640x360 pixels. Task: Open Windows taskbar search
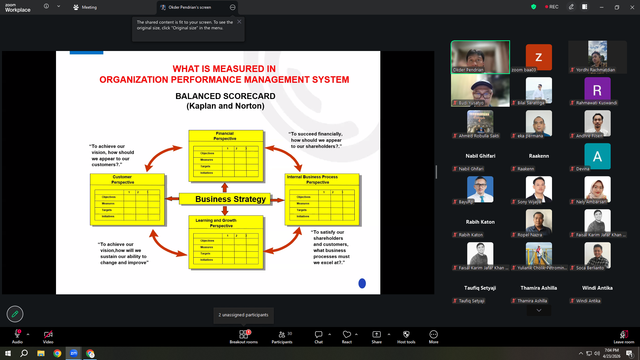point(24,353)
